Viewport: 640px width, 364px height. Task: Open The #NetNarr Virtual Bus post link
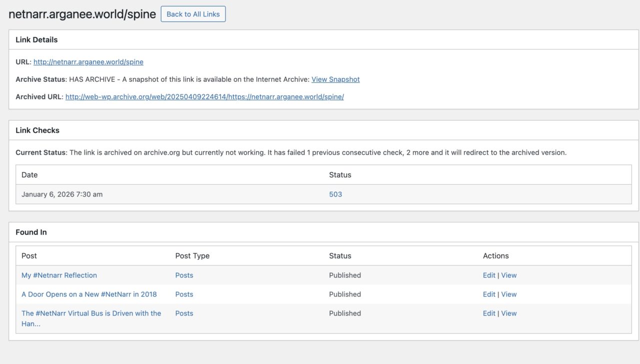click(x=91, y=314)
